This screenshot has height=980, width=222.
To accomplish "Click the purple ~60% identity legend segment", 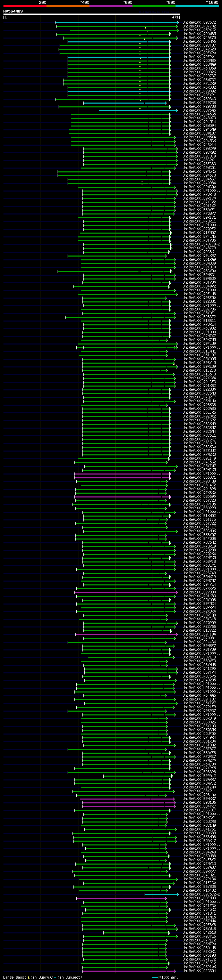I will [x=111, y=6].
